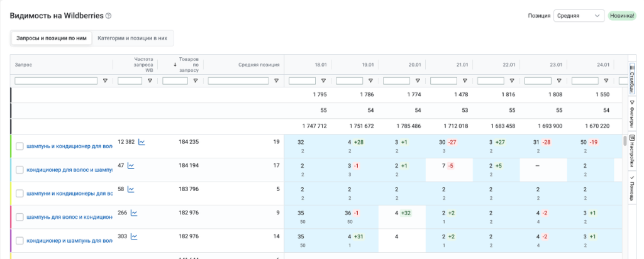
Task: Open filter icon for 19.01 column
Action: pyautogui.click(x=370, y=81)
